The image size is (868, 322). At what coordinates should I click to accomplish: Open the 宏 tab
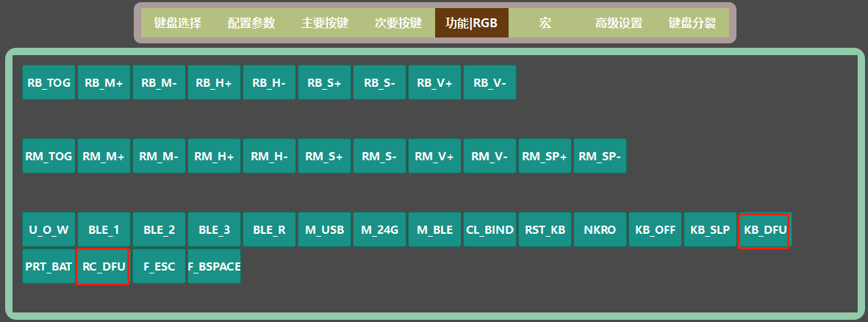[x=545, y=24]
